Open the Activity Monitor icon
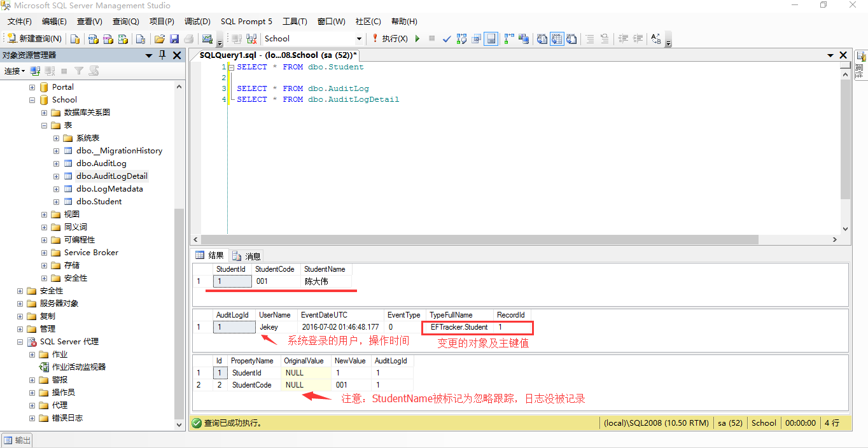 point(207,39)
